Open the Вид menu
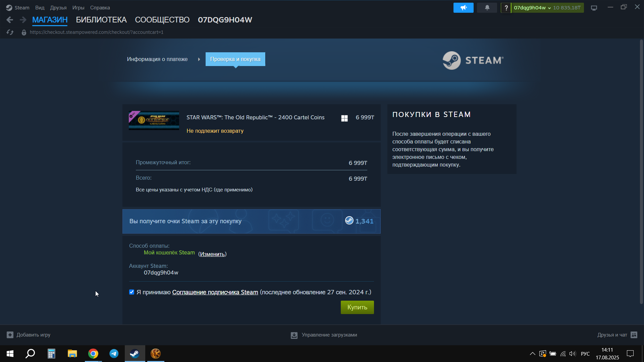 [40, 8]
